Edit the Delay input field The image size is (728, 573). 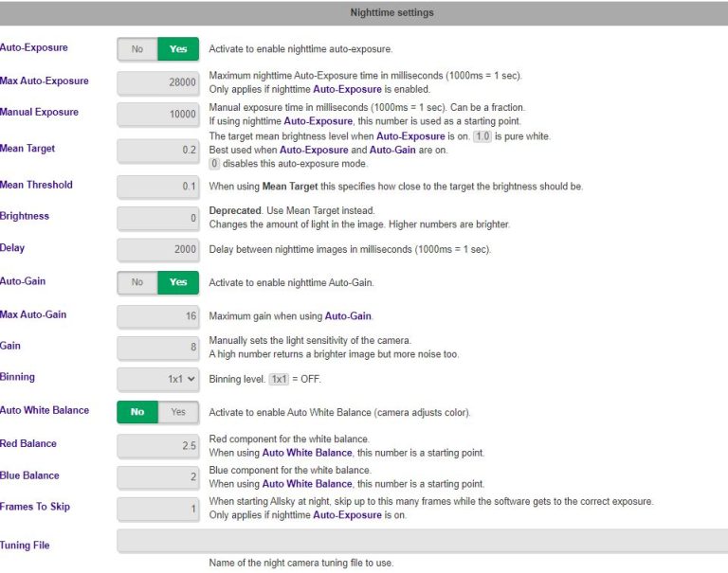[158, 250]
